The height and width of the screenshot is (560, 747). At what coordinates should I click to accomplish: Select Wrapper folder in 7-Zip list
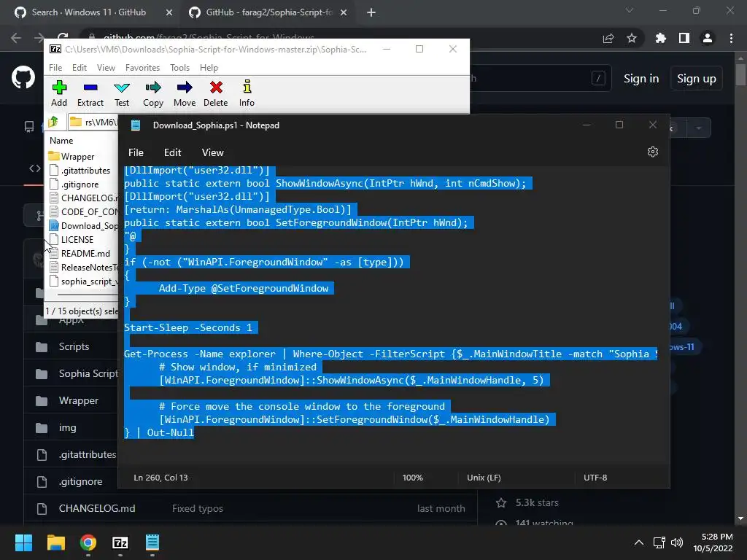[77, 156]
